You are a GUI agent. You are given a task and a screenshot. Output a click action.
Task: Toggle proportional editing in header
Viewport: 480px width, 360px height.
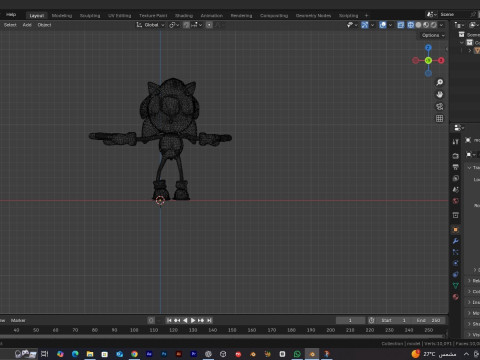(x=209, y=25)
